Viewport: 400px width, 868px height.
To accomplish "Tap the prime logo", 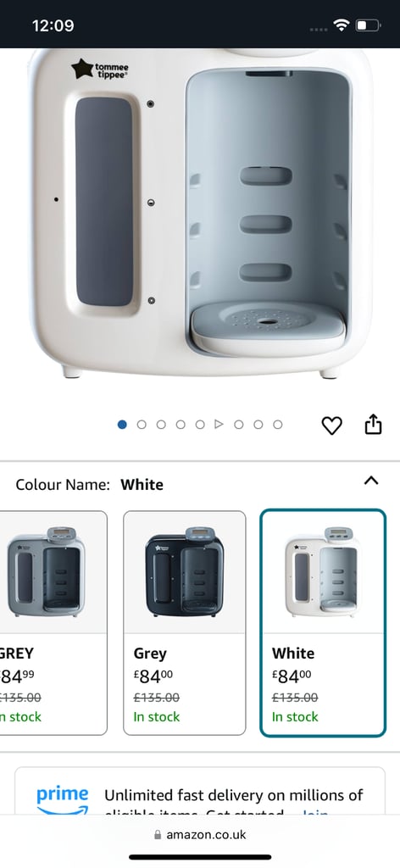I will coord(62,799).
